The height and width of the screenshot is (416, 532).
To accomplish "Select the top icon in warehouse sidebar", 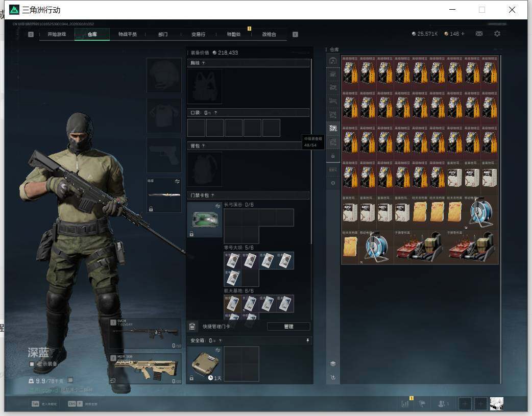I will tap(333, 61).
